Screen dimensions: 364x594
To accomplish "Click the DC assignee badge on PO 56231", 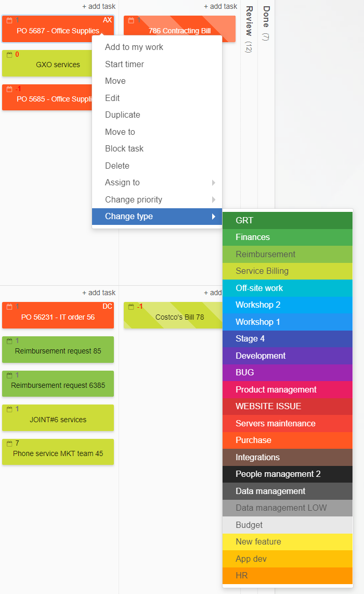I will (108, 306).
